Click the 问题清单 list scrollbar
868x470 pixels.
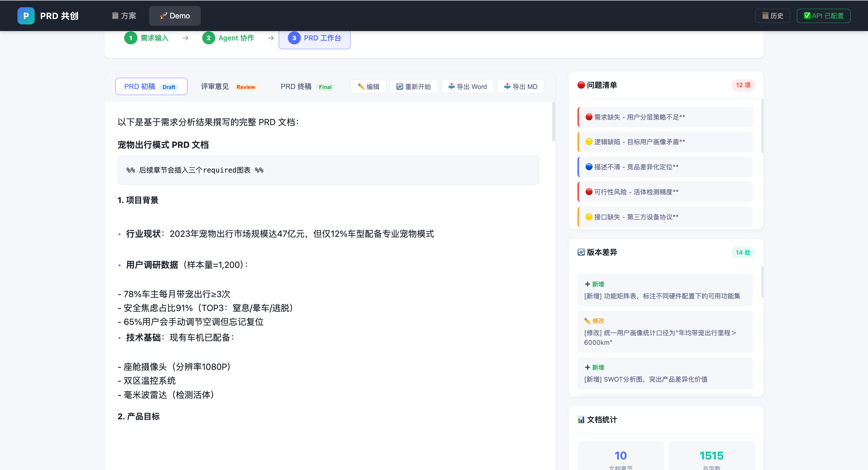click(x=762, y=126)
